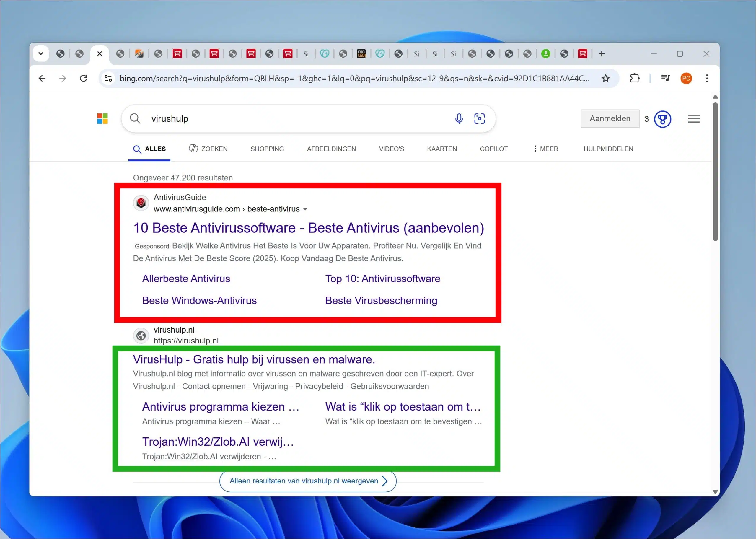Click the magnifier search icon in search box
Image resolution: width=756 pixels, height=539 pixels.
pos(135,118)
